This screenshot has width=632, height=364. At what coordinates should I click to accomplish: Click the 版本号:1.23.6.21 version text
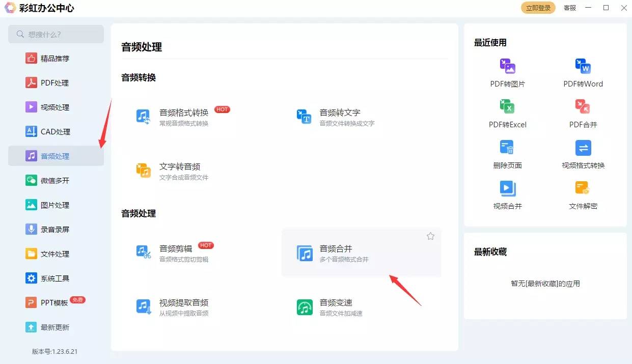click(x=55, y=351)
